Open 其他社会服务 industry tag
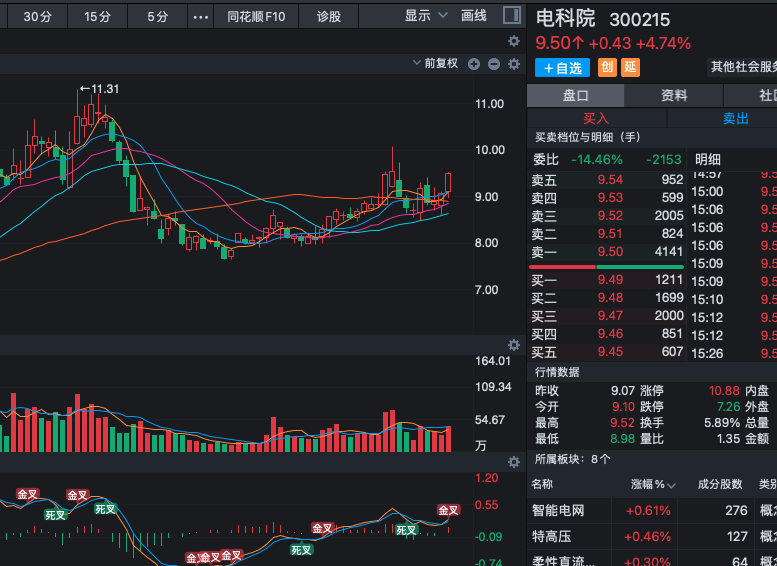 [x=744, y=67]
